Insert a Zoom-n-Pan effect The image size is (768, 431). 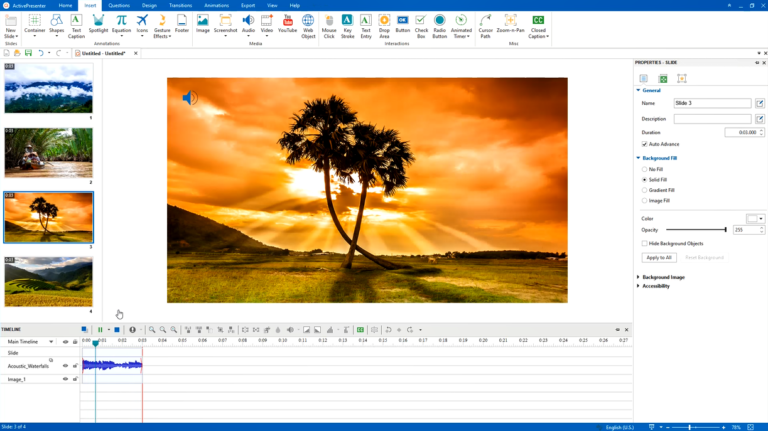510,24
